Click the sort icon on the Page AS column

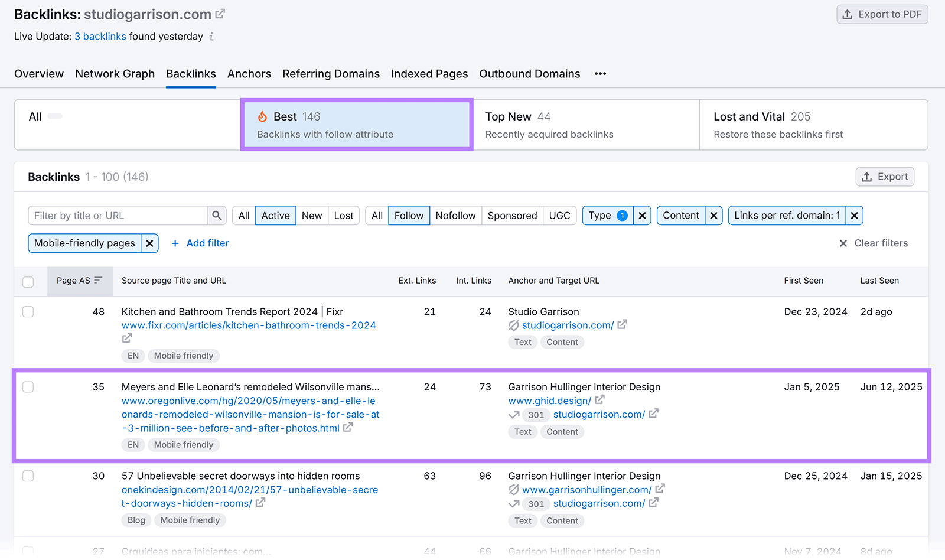[x=99, y=281]
